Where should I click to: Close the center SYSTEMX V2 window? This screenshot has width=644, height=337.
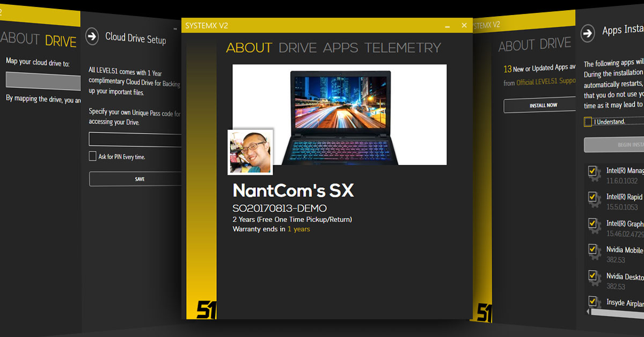pos(464,25)
